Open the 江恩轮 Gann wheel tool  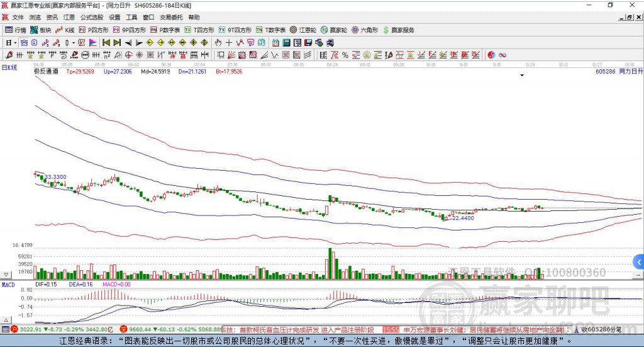pos(304,30)
